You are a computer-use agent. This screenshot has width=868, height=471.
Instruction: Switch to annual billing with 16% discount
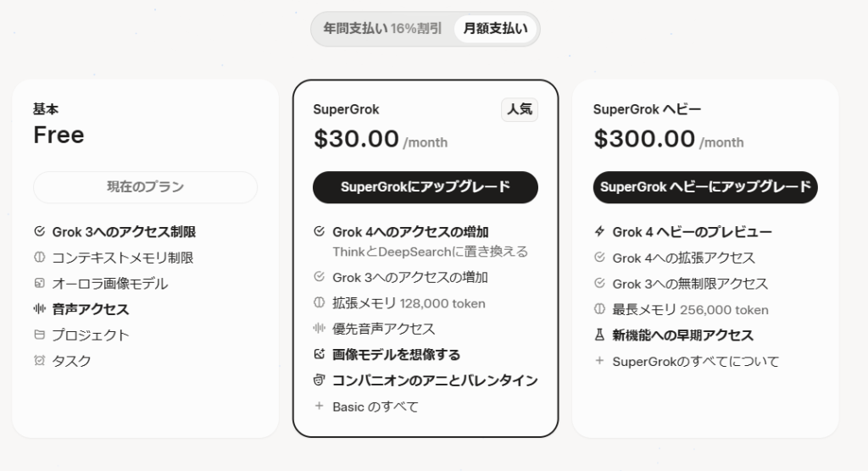(382, 28)
